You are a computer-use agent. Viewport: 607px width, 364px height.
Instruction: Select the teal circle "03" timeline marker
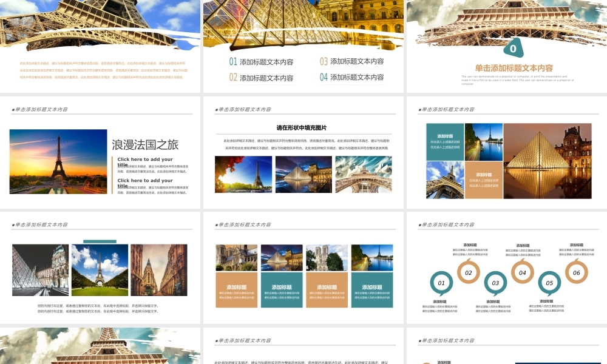point(496,282)
